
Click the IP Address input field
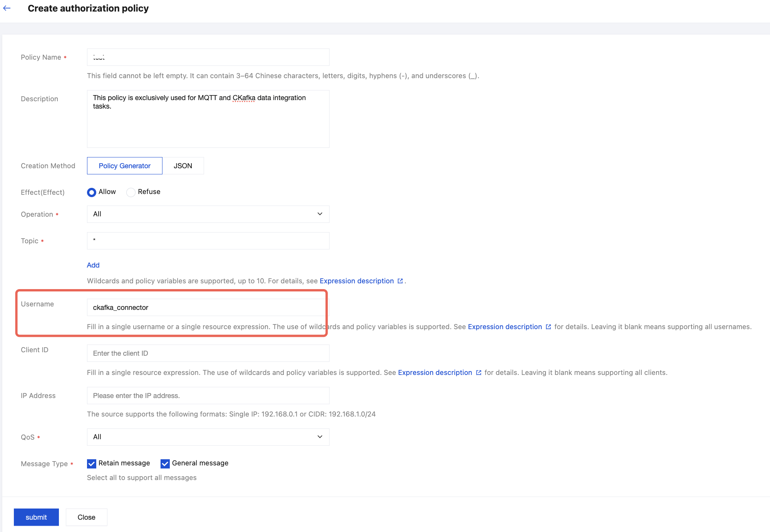pos(208,396)
